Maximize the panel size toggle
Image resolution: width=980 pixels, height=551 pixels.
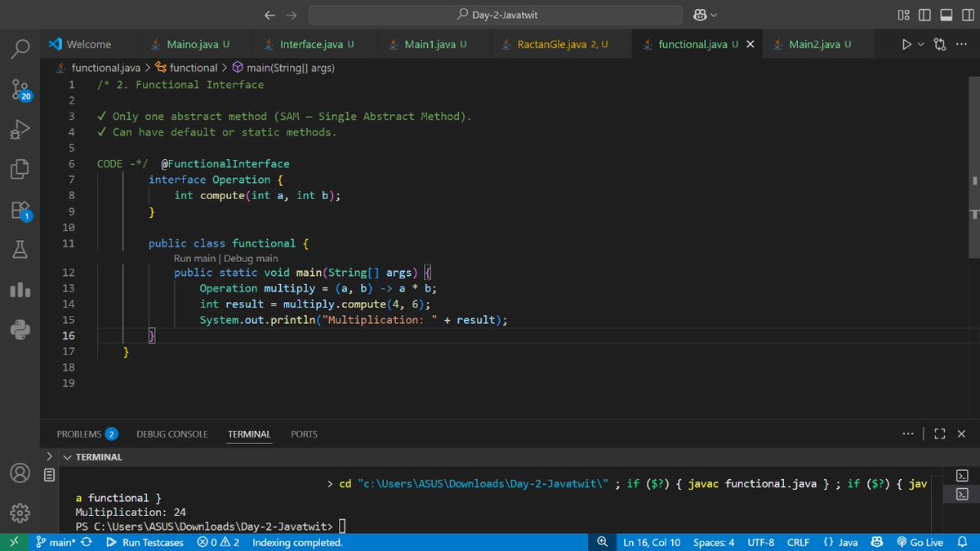coord(939,434)
